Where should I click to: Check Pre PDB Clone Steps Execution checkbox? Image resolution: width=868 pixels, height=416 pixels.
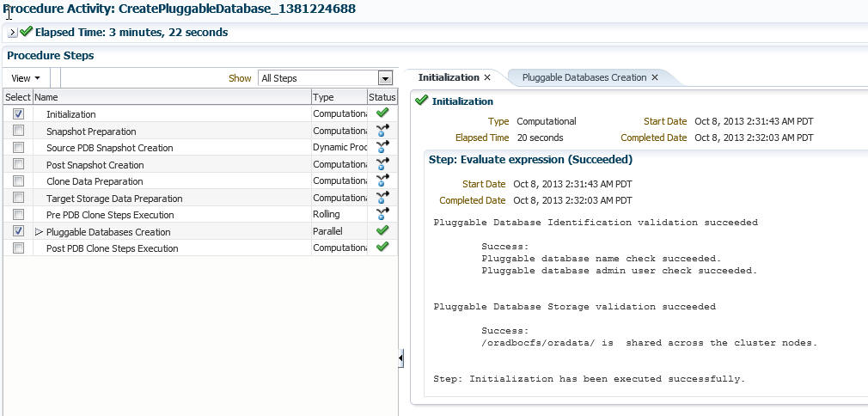point(18,214)
